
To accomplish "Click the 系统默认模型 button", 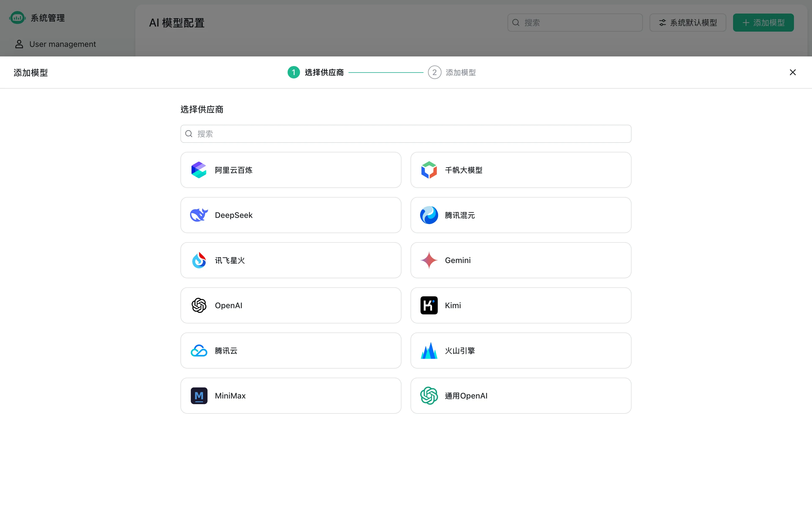I will point(688,23).
